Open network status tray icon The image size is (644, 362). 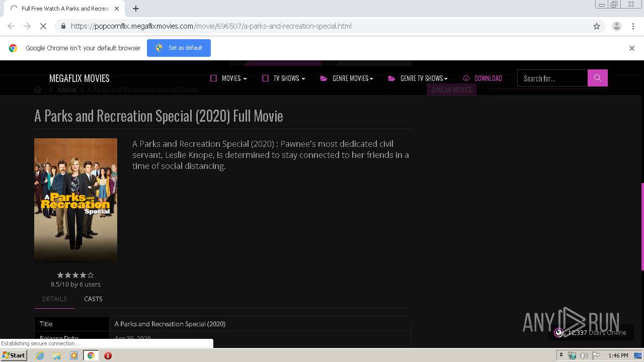click(x=572, y=355)
